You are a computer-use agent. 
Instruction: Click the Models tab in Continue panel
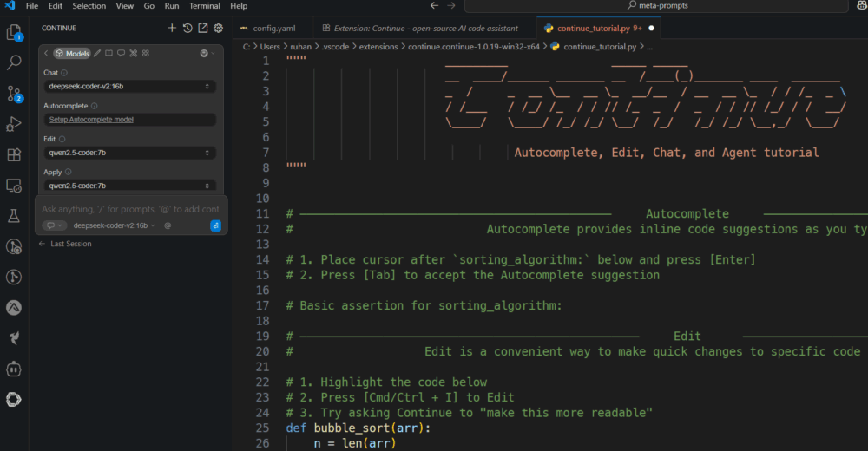[72, 54]
